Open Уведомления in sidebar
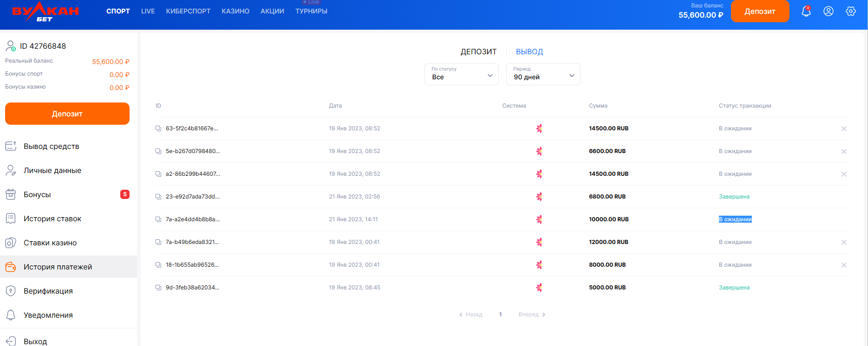The height and width of the screenshot is (346, 868). click(68, 315)
